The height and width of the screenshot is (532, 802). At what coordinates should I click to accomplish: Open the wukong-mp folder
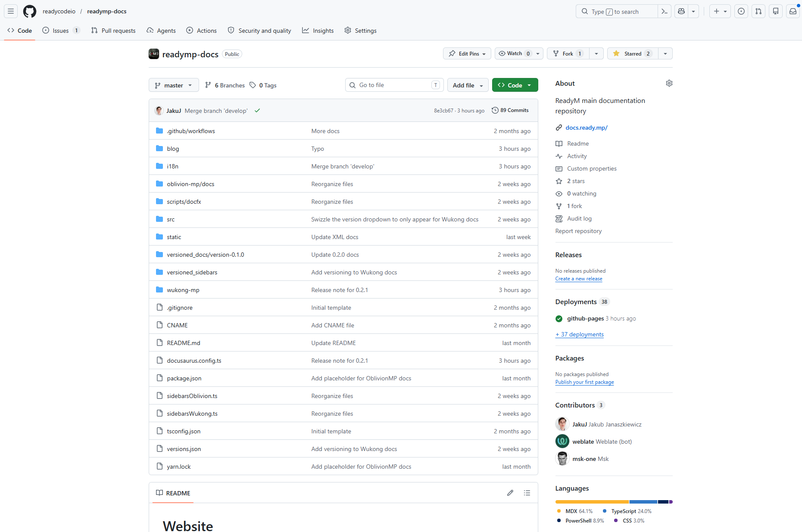[183, 290]
